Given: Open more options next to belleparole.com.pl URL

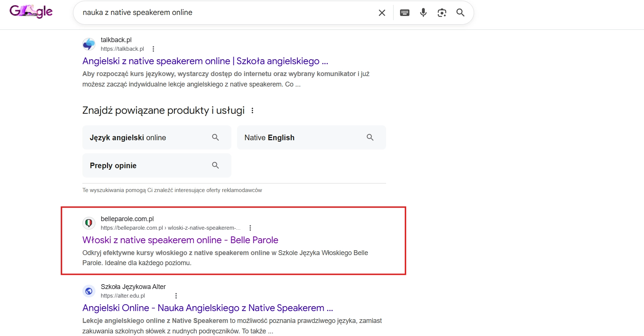Looking at the screenshot, I should tap(250, 228).
